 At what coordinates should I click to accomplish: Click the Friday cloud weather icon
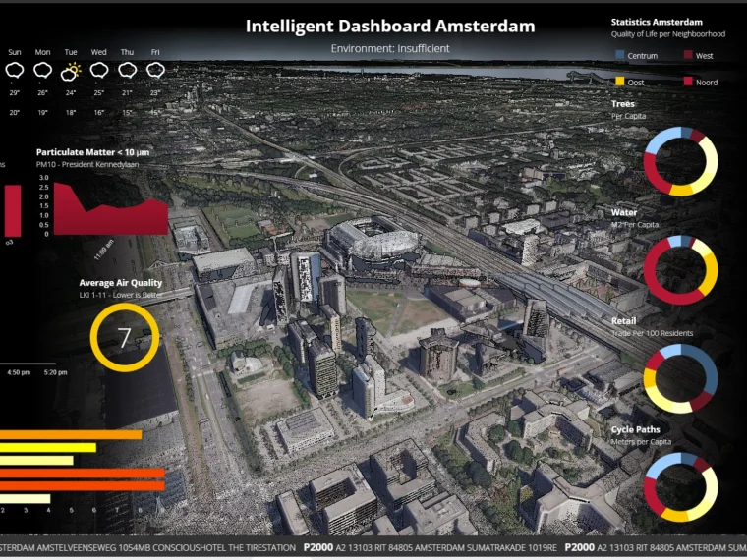point(155,71)
